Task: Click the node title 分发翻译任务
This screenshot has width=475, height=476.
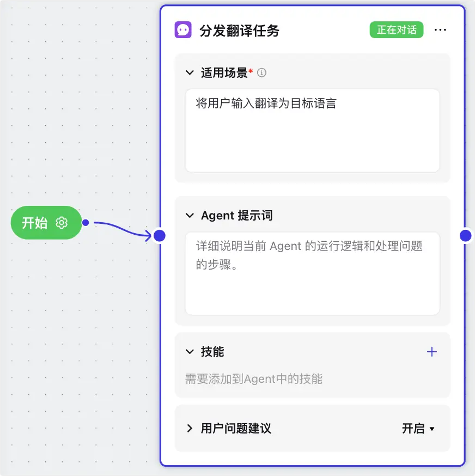Action: [238, 30]
